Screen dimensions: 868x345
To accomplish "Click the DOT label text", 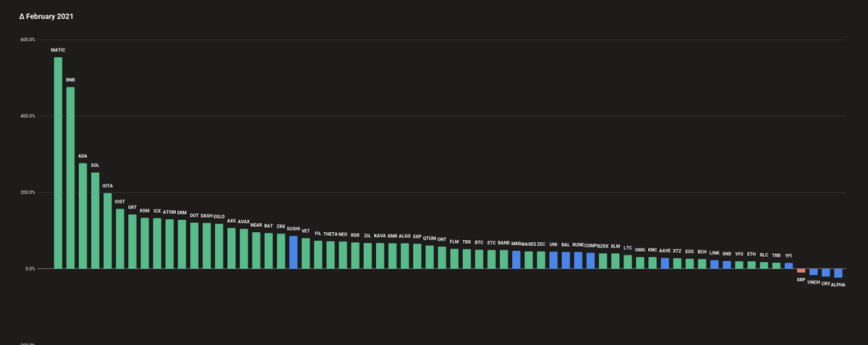I will pos(194,215).
